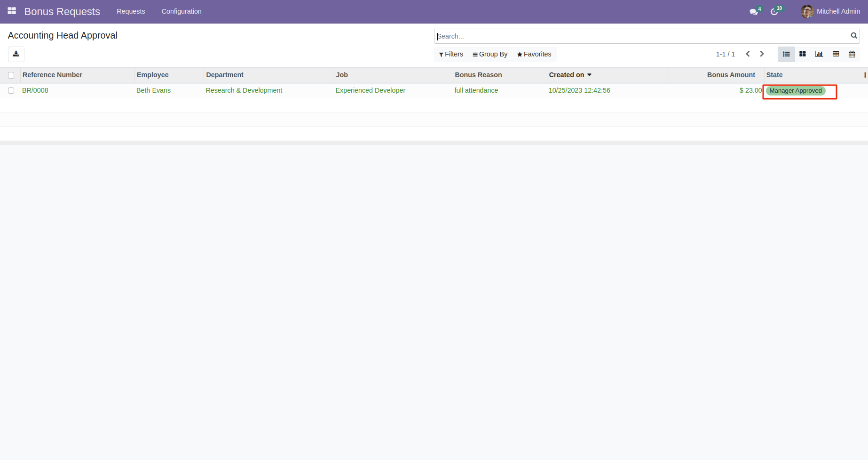Viewport: 868px width, 460px height.
Task: Open Mitchell Admin user menu
Action: click(x=831, y=11)
